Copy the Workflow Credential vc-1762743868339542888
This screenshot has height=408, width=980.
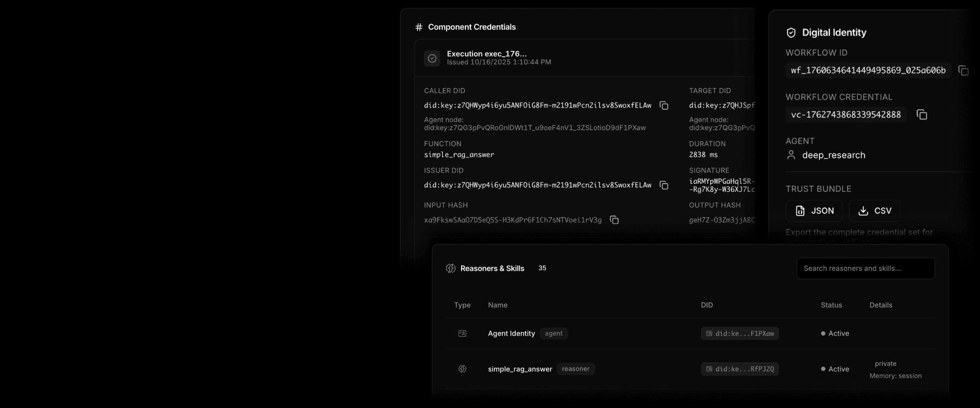coord(922,115)
